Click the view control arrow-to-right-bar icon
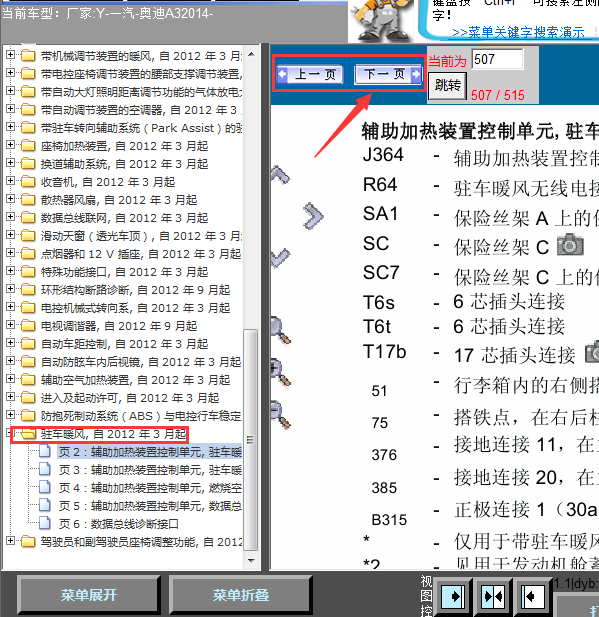599x617 pixels. (453, 597)
